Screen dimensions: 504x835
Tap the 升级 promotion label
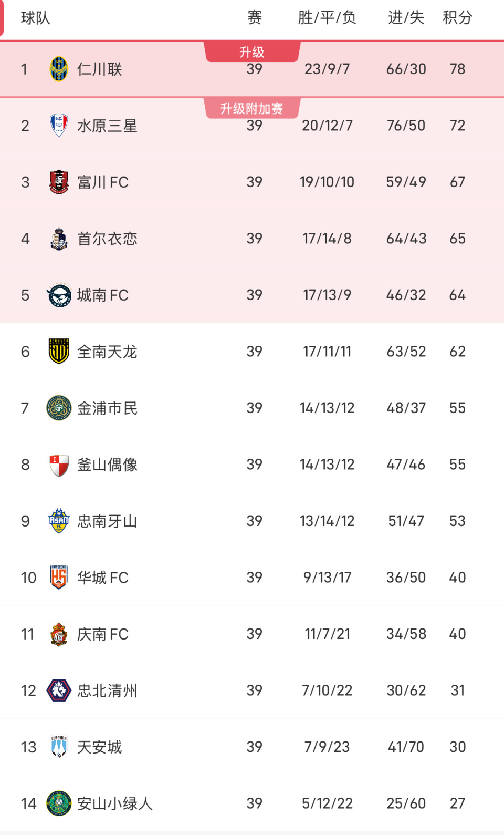coord(252,52)
